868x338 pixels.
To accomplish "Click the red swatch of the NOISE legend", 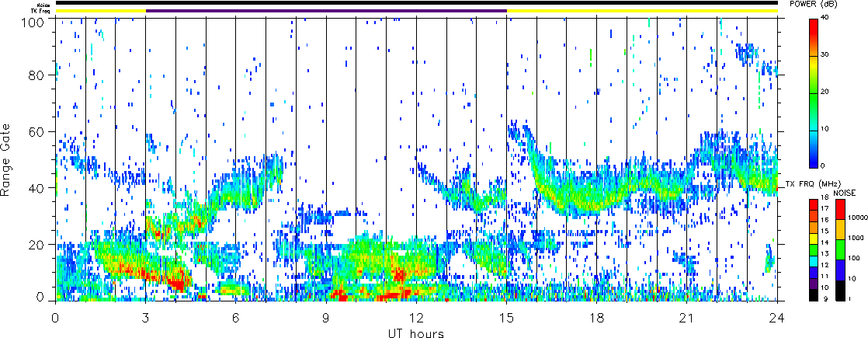I will pos(840,209).
